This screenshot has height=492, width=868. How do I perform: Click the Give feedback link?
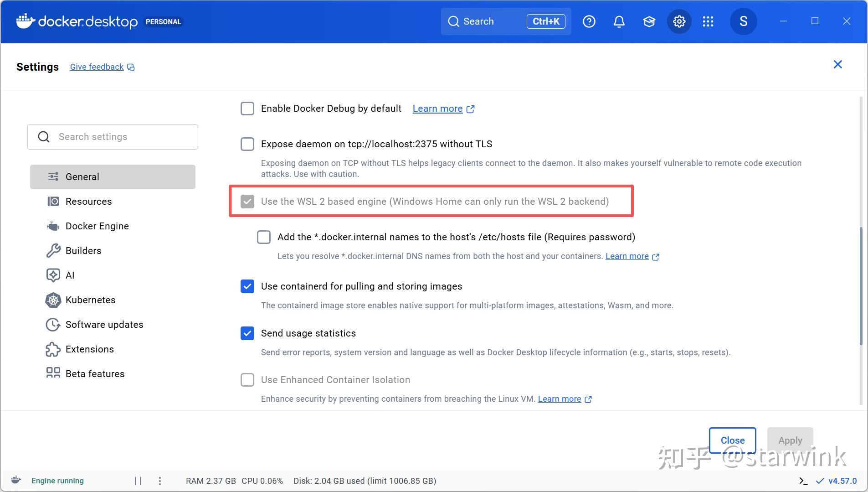click(96, 67)
